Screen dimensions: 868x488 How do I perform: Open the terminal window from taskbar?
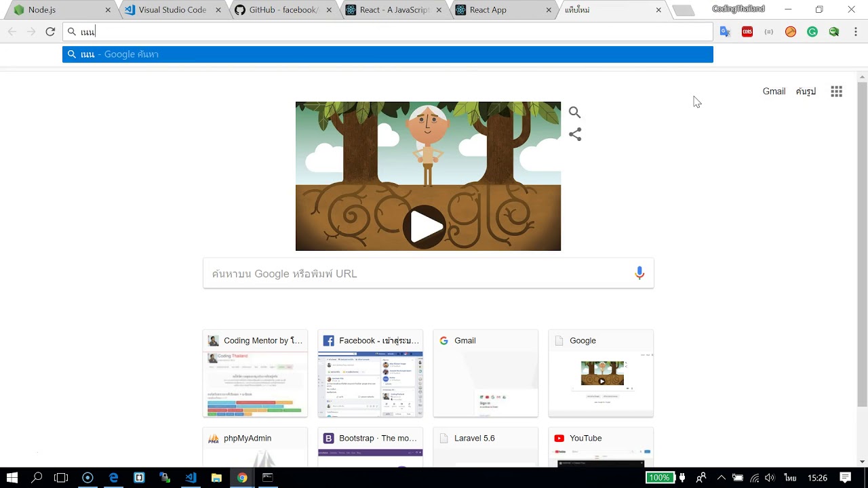(x=268, y=478)
